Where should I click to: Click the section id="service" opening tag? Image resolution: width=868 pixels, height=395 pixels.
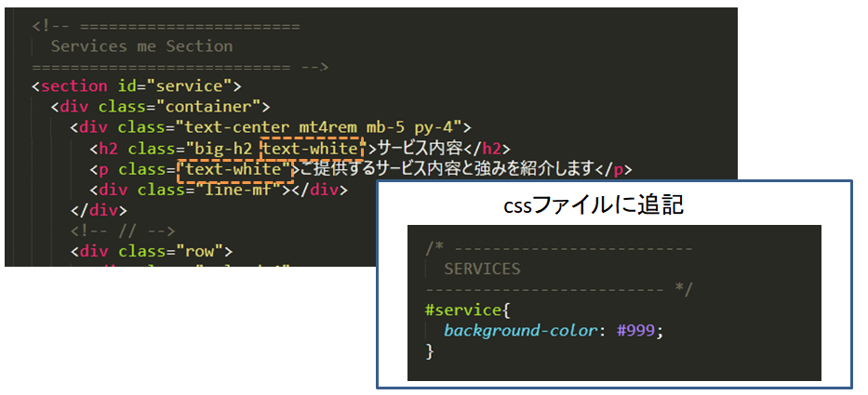click(x=137, y=86)
